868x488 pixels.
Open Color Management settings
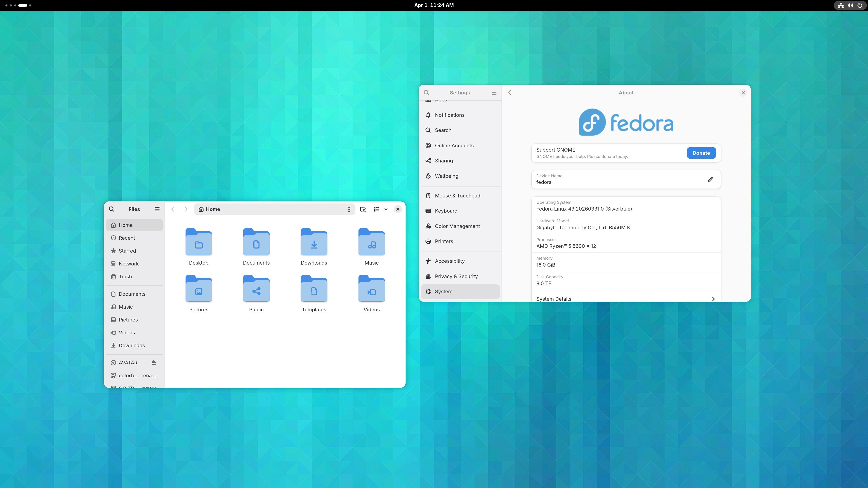(x=460, y=226)
